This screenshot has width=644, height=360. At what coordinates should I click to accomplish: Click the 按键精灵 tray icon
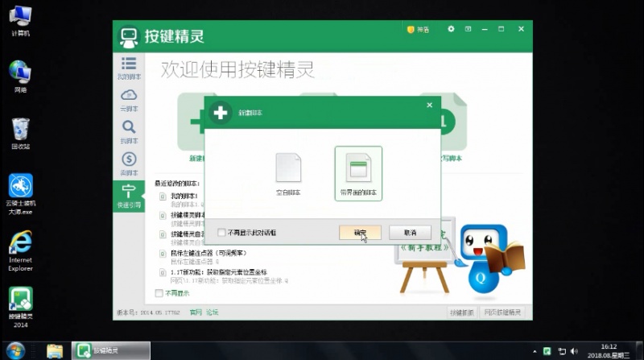point(547,351)
